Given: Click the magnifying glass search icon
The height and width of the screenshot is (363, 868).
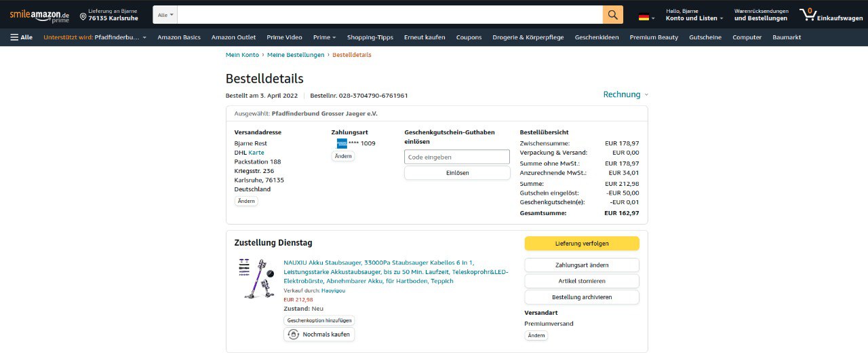Looking at the screenshot, I should click(x=612, y=14).
